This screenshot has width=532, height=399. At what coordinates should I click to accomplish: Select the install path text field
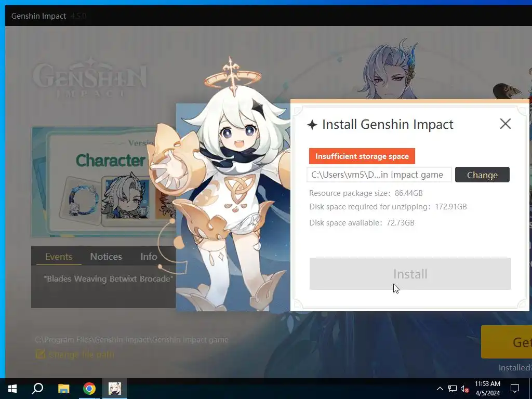(379, 175)
